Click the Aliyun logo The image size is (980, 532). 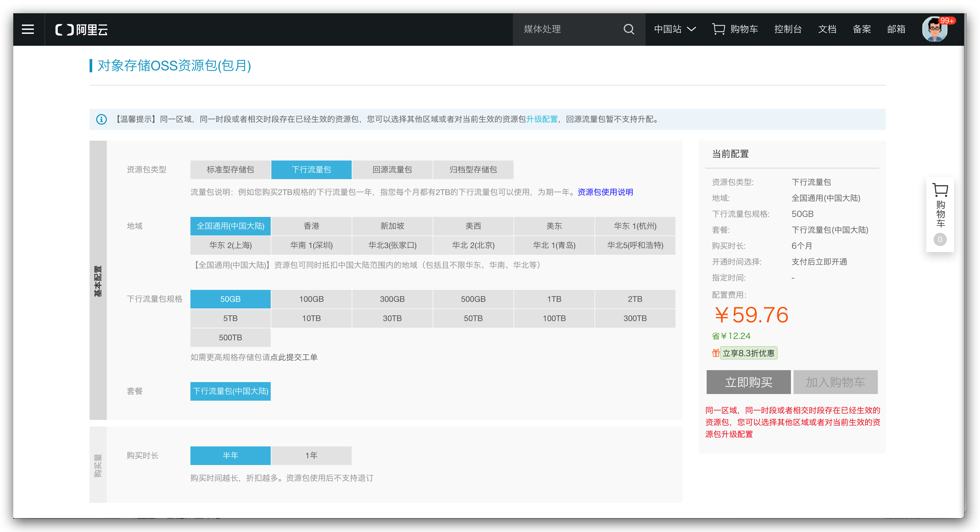coord(81,29)
